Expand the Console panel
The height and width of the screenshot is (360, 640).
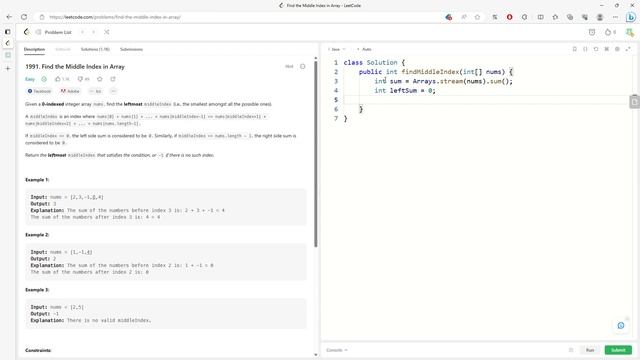337,350
